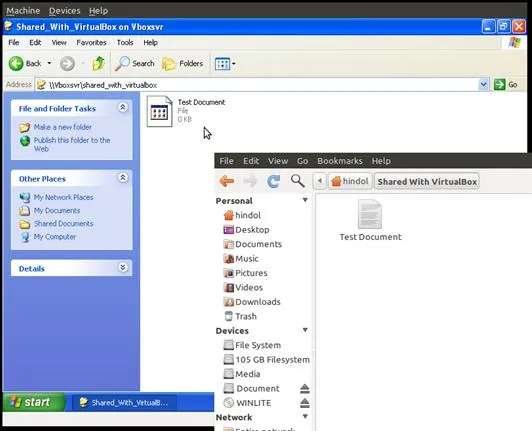532x431 pixels.
Task: Open Media device in sidebar
Action: tap(242, 374)
